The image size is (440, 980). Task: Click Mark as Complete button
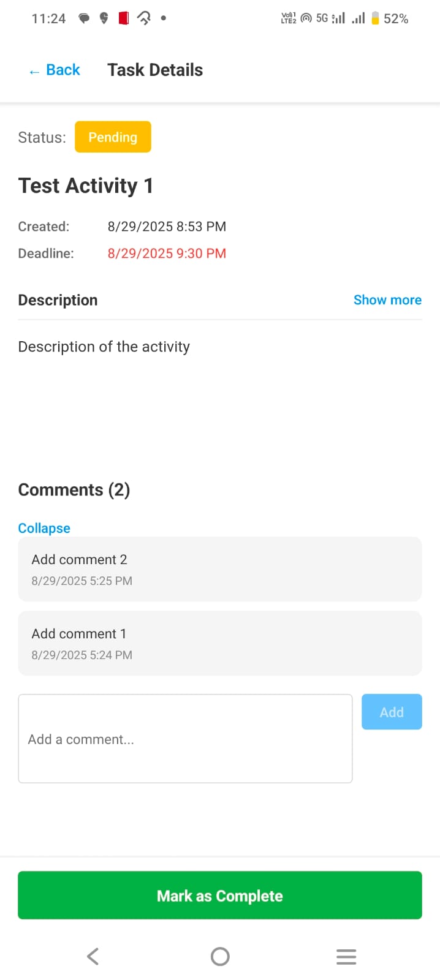pos(220,895)
